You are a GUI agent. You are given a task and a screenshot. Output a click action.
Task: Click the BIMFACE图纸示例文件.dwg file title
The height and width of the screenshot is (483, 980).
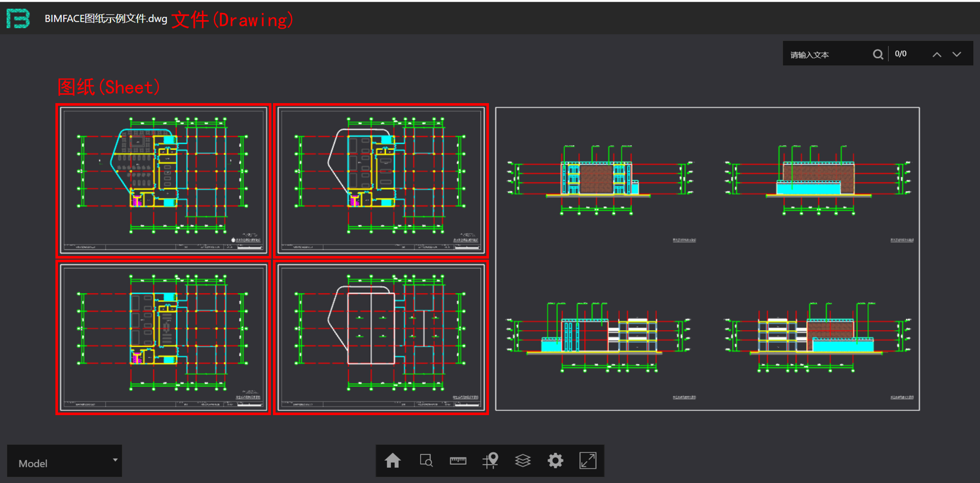tap(106, 19)
